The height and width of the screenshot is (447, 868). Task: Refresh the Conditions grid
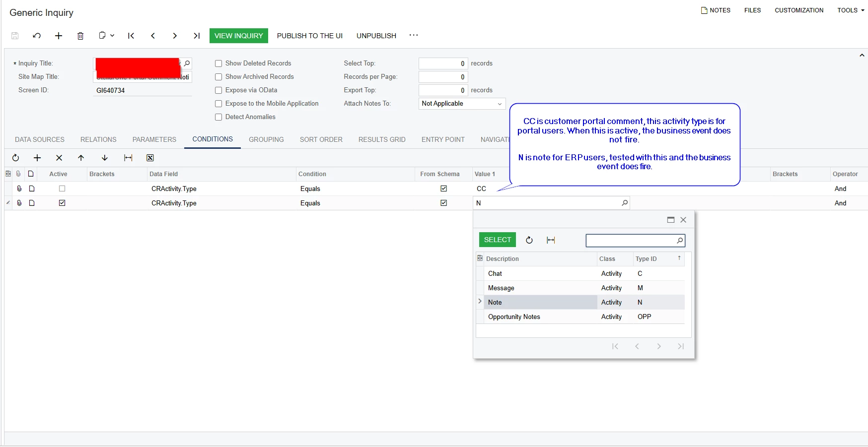coord(15,158)
